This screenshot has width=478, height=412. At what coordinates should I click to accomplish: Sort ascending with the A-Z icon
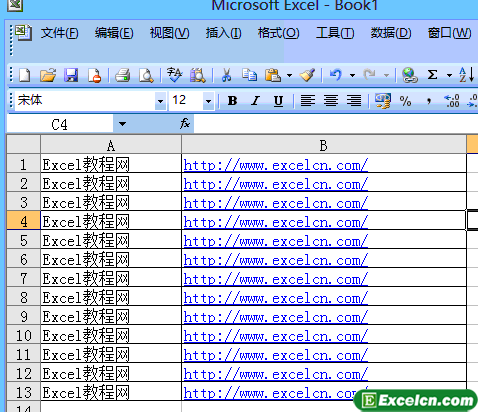(466, 75)
